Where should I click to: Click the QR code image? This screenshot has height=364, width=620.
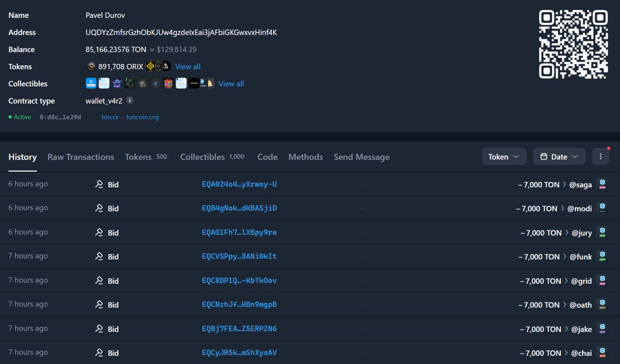[x=573, y=44]
